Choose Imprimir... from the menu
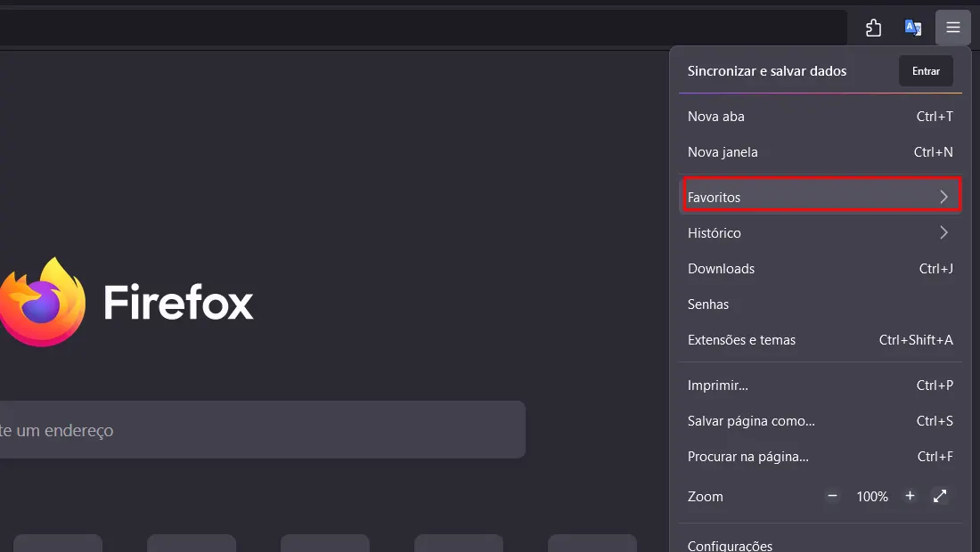The width and height of the screenshot is (980, 552). (820, 386)
